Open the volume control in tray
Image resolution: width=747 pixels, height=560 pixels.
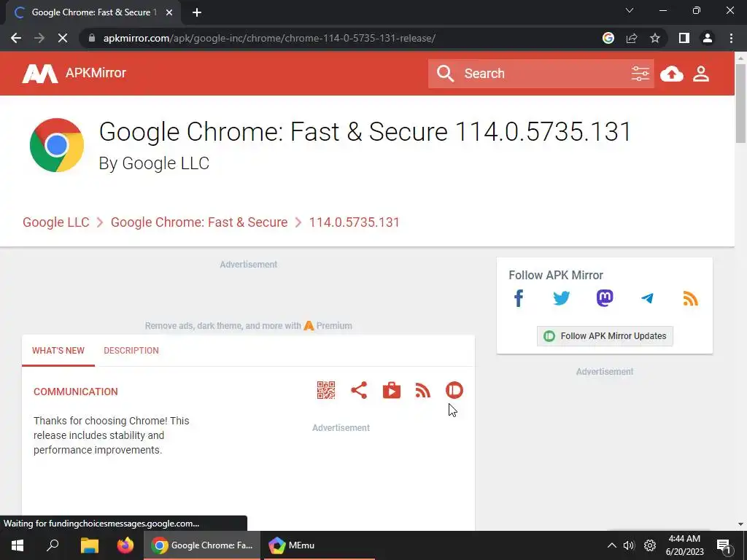tap(629, 545)
